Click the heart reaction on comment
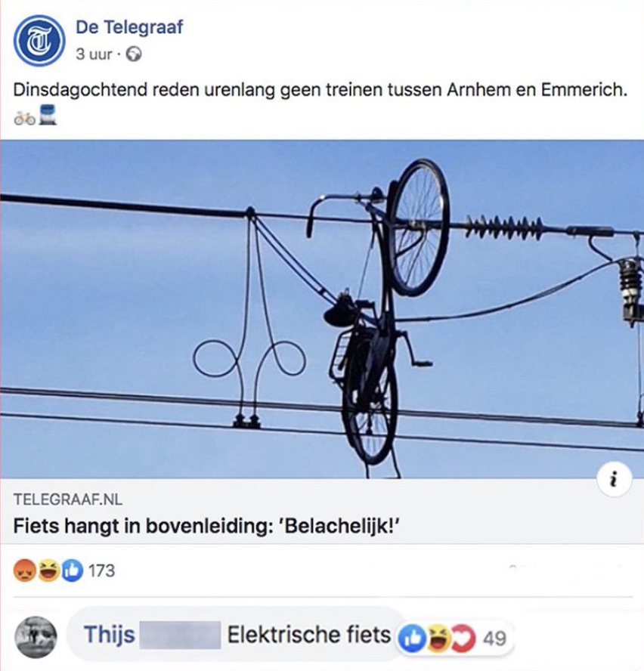 click(463, 638)
